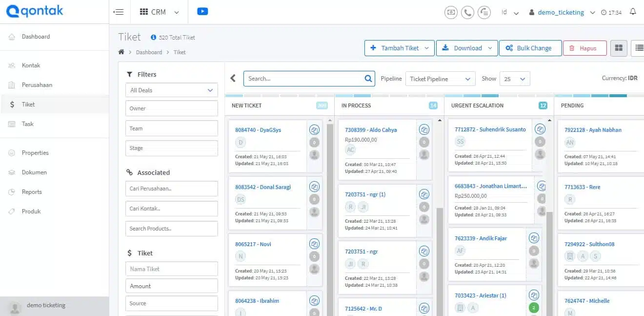Open the Show 25 entries dropdown
This screenshot has width=644, height=316.
click(x=515, y=79)
